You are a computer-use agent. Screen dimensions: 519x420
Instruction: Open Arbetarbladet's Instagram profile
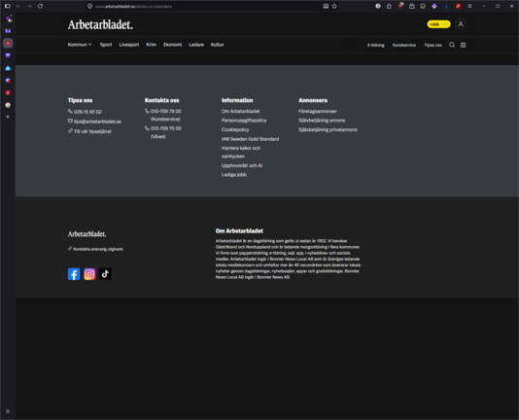click(x=89, y=274)
